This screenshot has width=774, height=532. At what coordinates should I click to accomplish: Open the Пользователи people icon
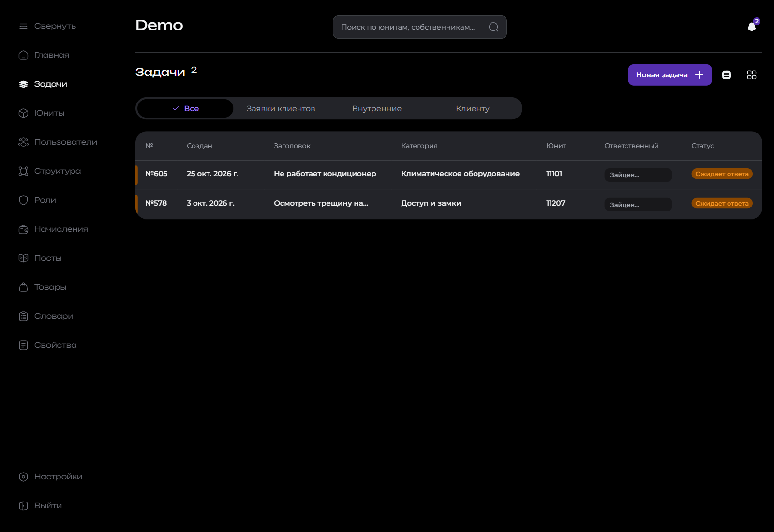tap(23, 142)
